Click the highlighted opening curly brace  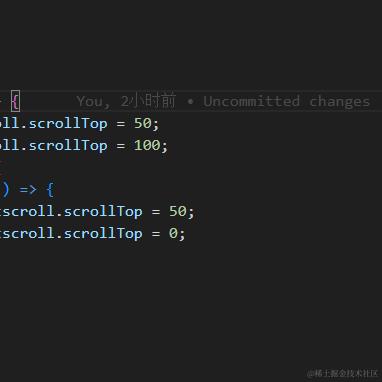tap(15, 101)
